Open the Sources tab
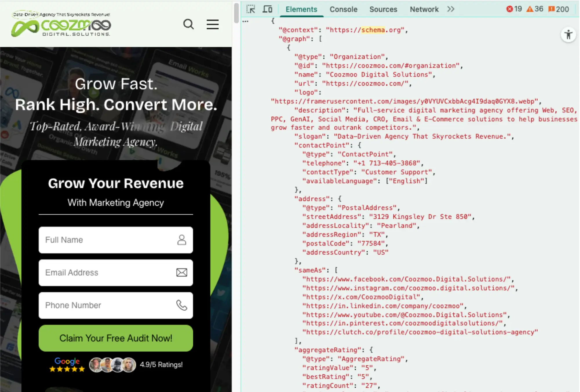 (x=383, y=9)
